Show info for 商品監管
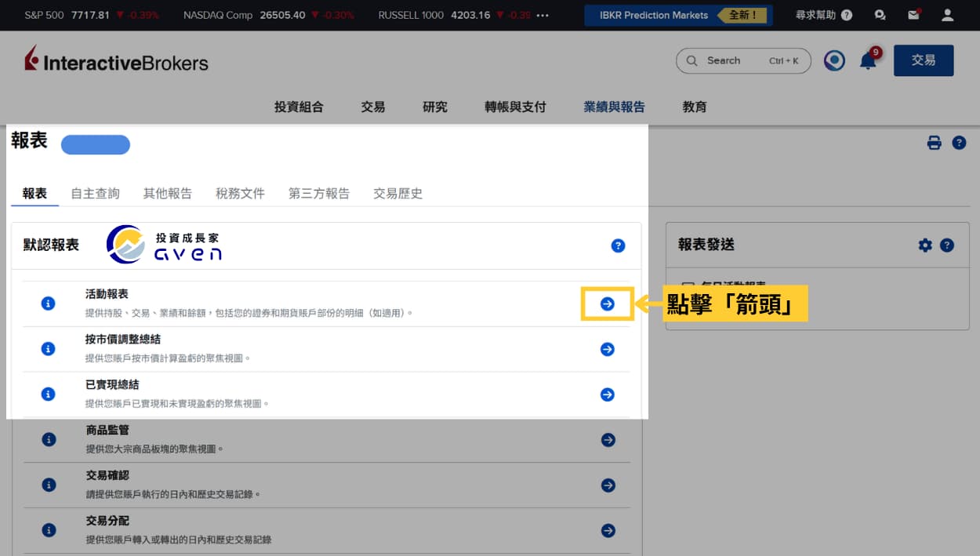The image size is (980, 556). (x=48, y=440)
